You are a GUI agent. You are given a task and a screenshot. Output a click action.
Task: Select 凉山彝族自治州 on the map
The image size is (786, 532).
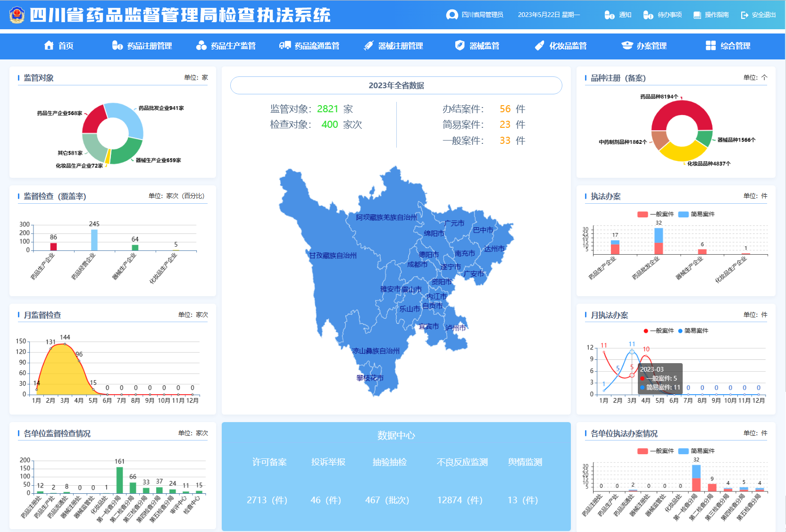pyautogui.click(x=376, y=351)
